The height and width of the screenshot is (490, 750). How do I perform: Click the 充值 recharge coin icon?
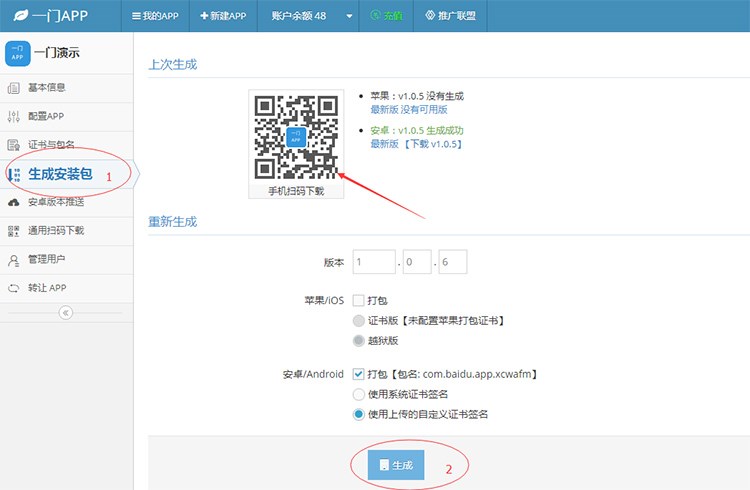tap(375, 15)
